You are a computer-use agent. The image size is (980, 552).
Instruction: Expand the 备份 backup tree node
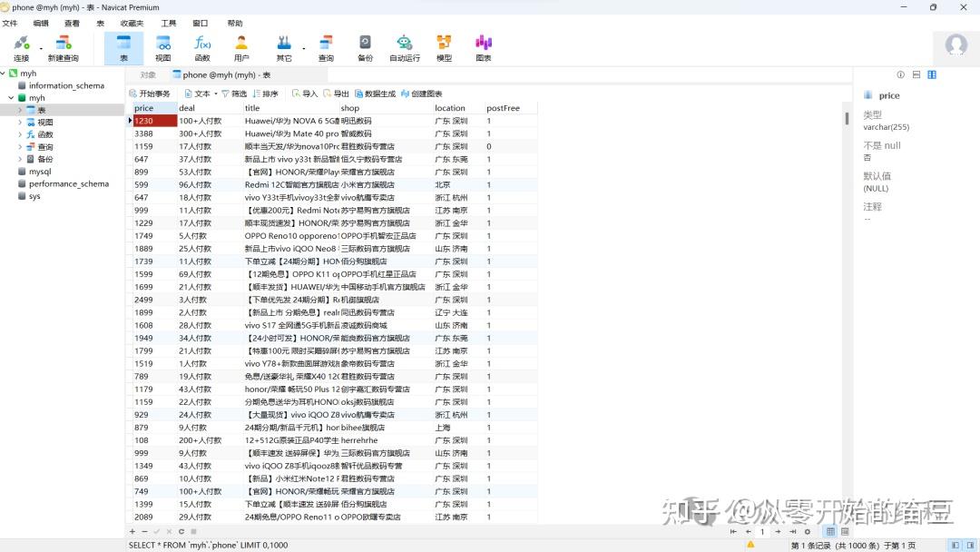(x=20, y=159)
